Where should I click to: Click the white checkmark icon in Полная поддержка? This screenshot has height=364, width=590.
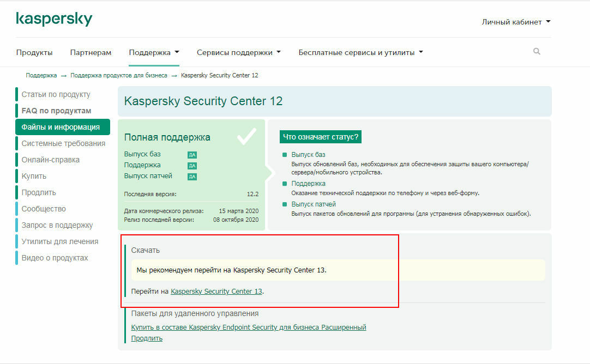coord(247,136)
